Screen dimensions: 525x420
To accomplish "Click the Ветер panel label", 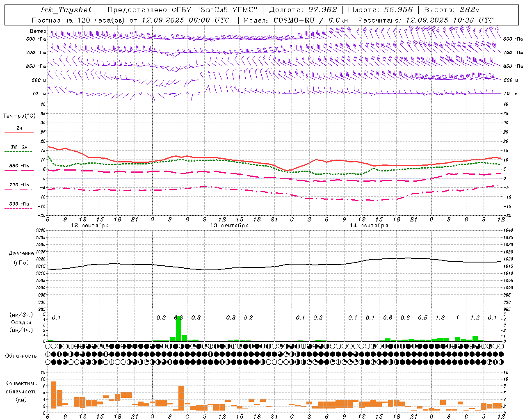I will click(x=38, y=31).
